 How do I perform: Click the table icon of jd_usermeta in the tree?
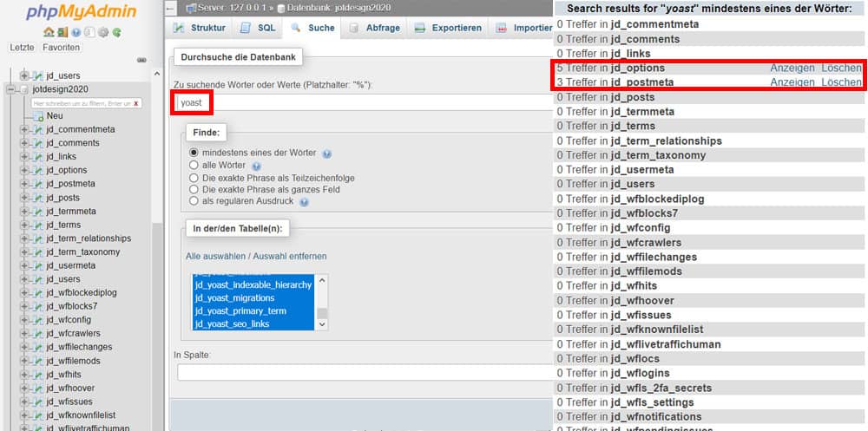(38, 265)
